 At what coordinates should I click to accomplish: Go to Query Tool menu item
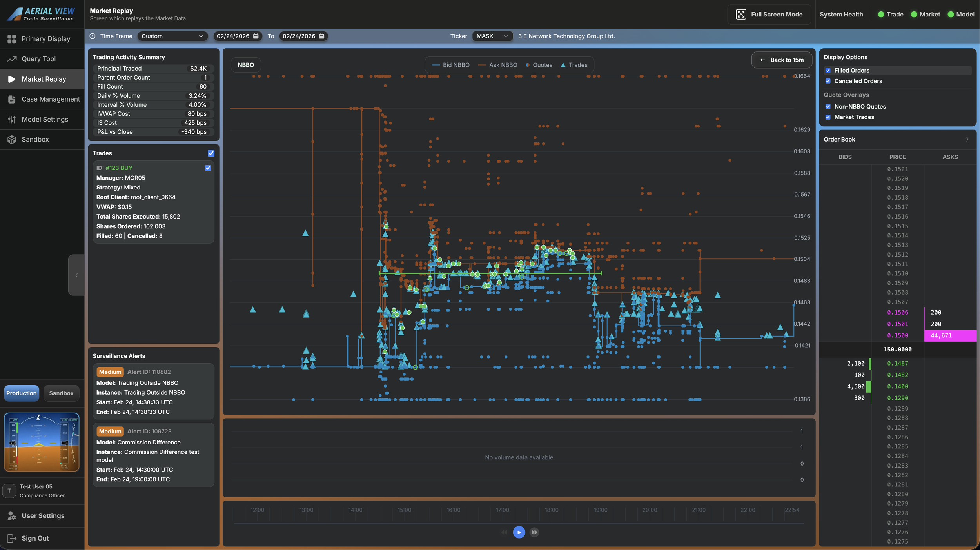point(38,59)
